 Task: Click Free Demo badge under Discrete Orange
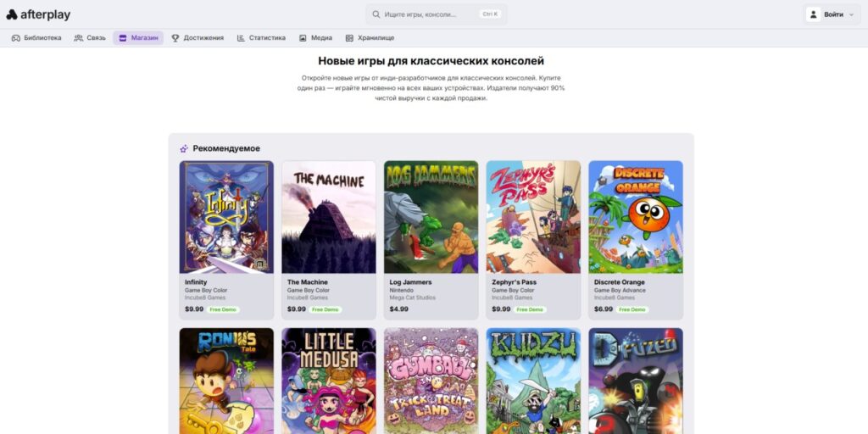click(632, 309)
